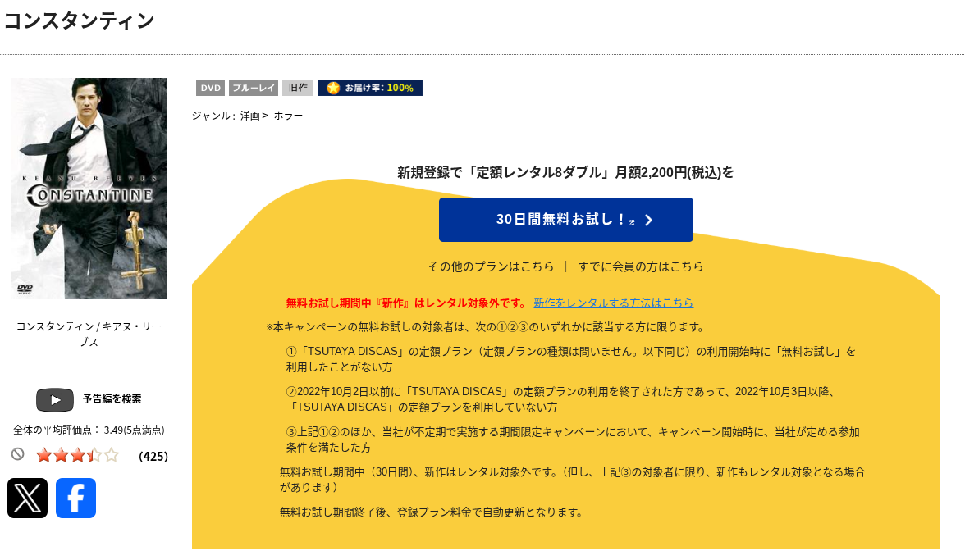Click the コンスタンティン page title

click(x=80, y=20)
